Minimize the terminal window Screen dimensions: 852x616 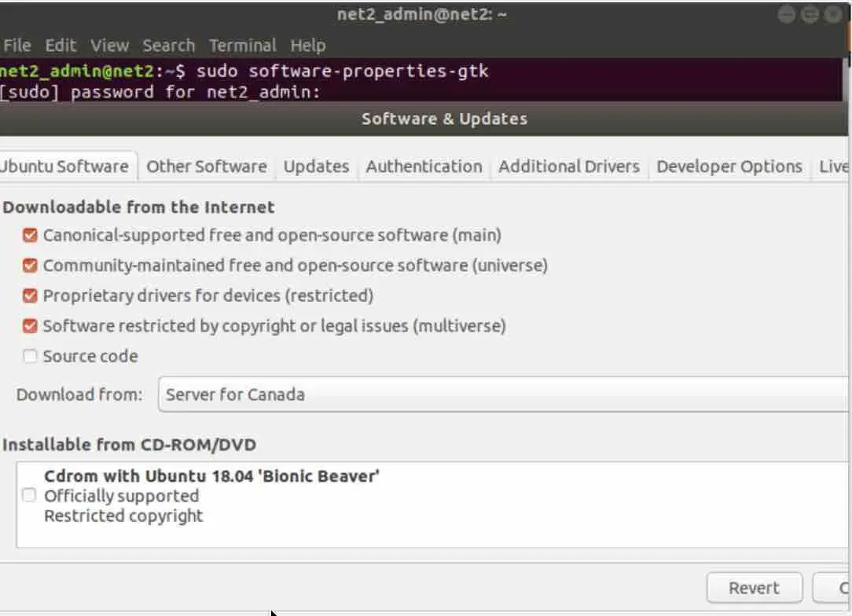click(x=786, y=15)
